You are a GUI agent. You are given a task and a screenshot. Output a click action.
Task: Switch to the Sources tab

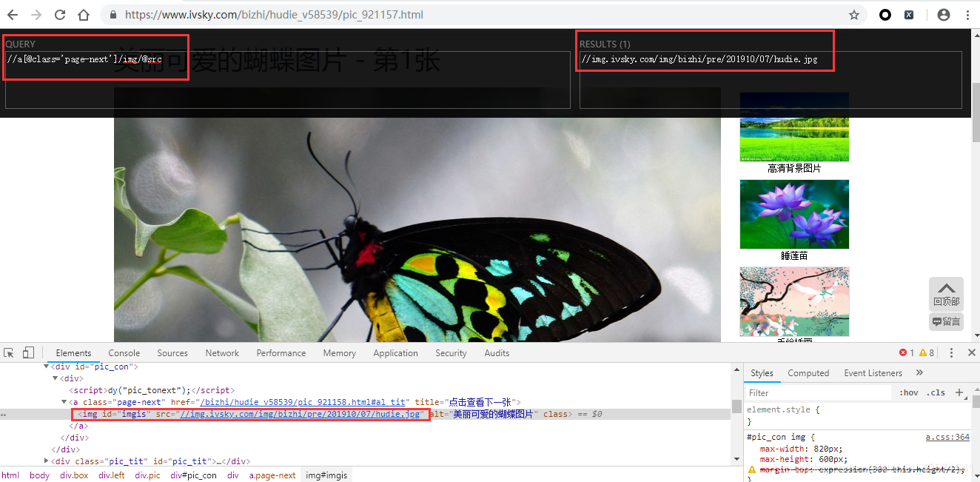coord(172,353)
